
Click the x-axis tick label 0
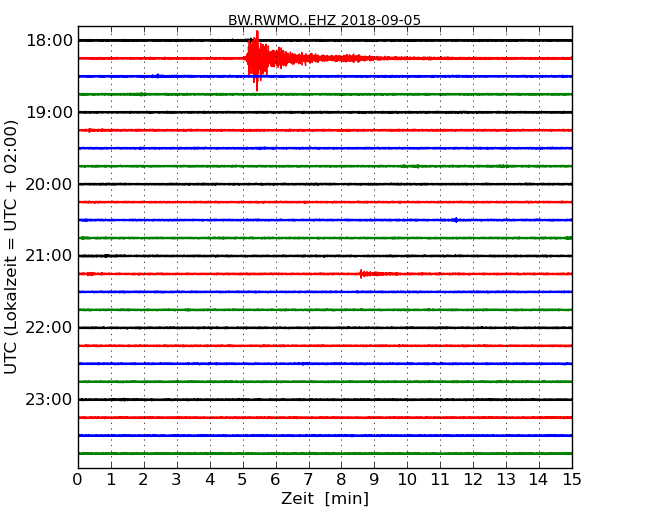[78, 479]
